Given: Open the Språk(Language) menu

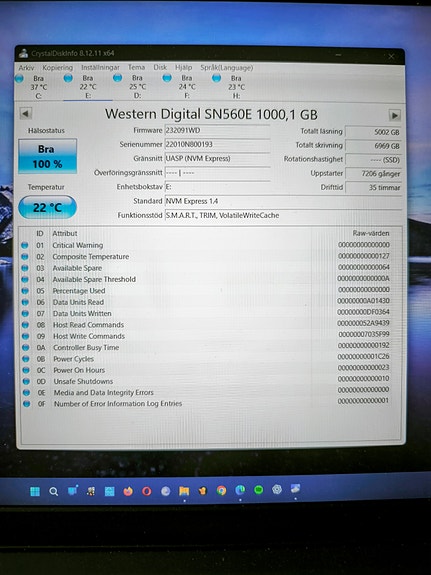Looking at the screenshot, I should (227, 67).
